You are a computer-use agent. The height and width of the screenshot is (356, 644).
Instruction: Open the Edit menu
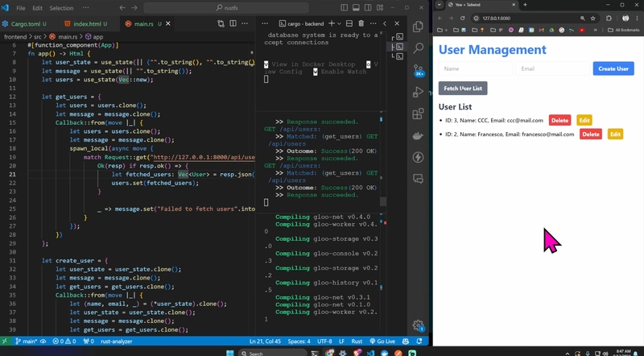point(37,8)
